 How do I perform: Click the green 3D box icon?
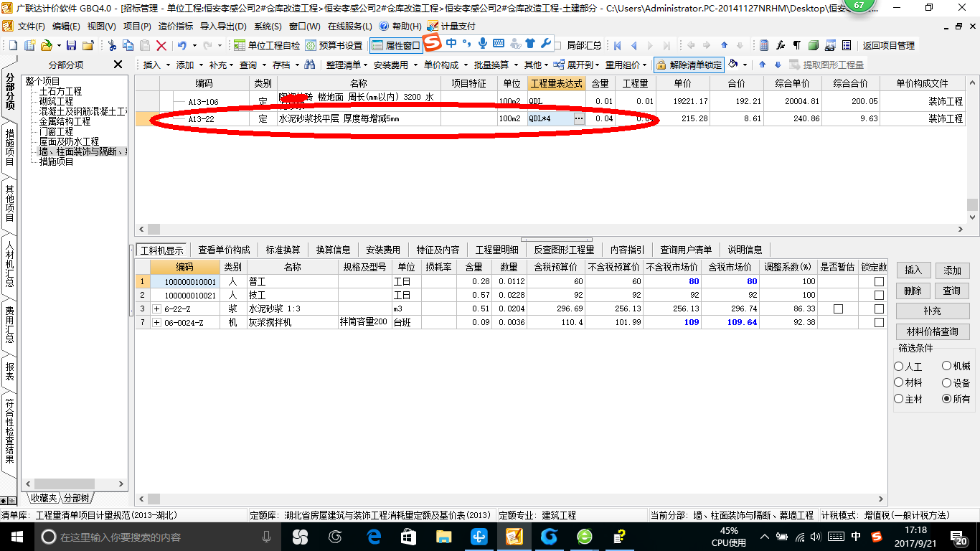814,45
